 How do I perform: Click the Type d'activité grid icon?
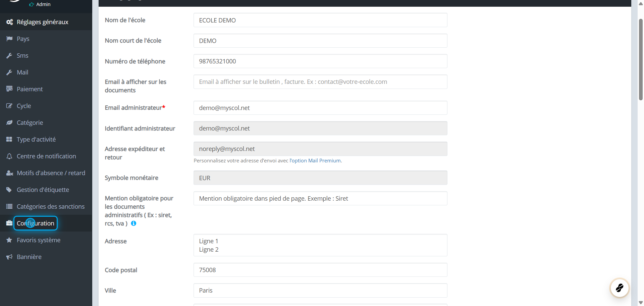(x=9, y=140)
